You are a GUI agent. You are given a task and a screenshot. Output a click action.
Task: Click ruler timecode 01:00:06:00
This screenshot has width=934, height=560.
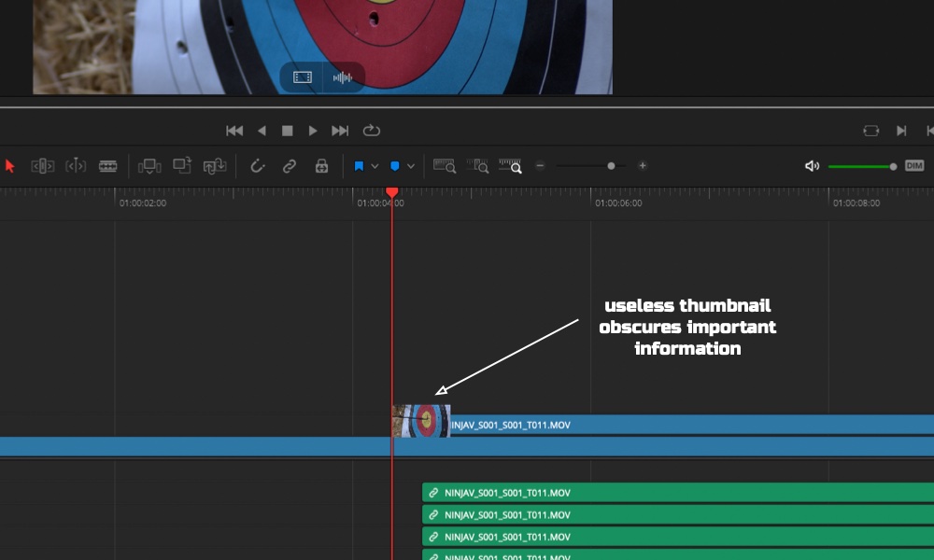click(x=618, y=203)
